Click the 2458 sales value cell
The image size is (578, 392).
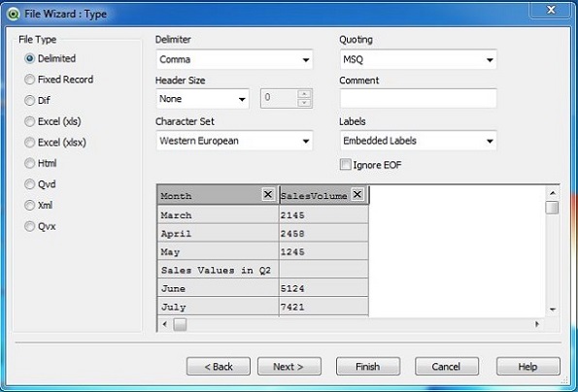coord(323,233)
